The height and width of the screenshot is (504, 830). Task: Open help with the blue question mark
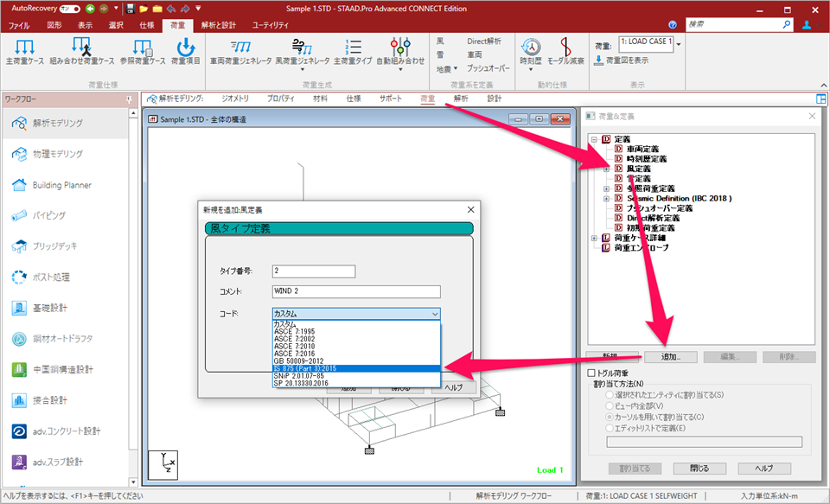(673, 25)
